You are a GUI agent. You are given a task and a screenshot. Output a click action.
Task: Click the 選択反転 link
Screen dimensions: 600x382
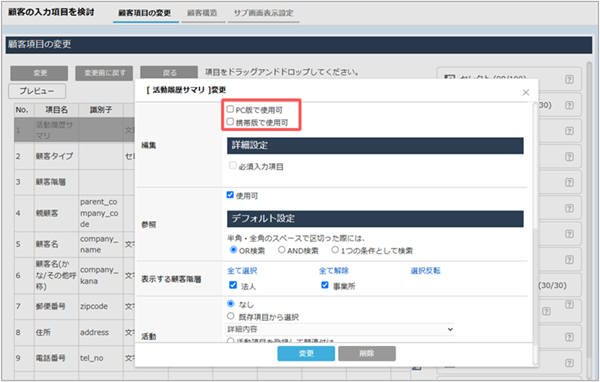click(x=426, y=271)
